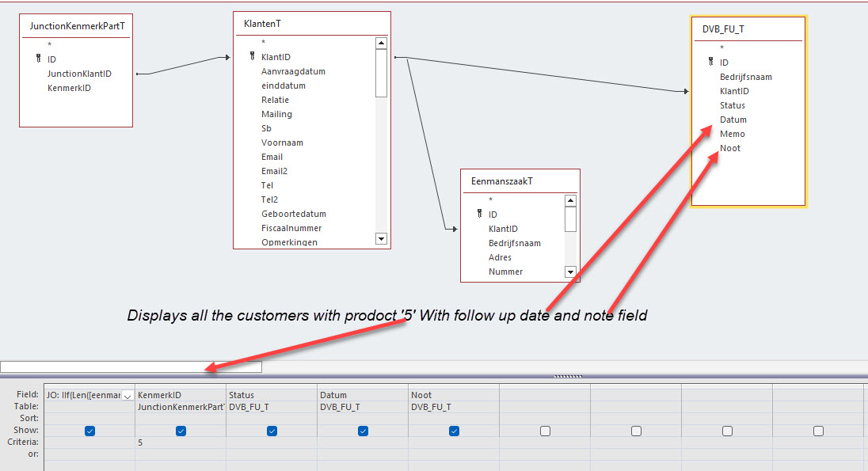
Task: Enable the Show checkbox in the first empty column
Action: (x=545, y=431)
